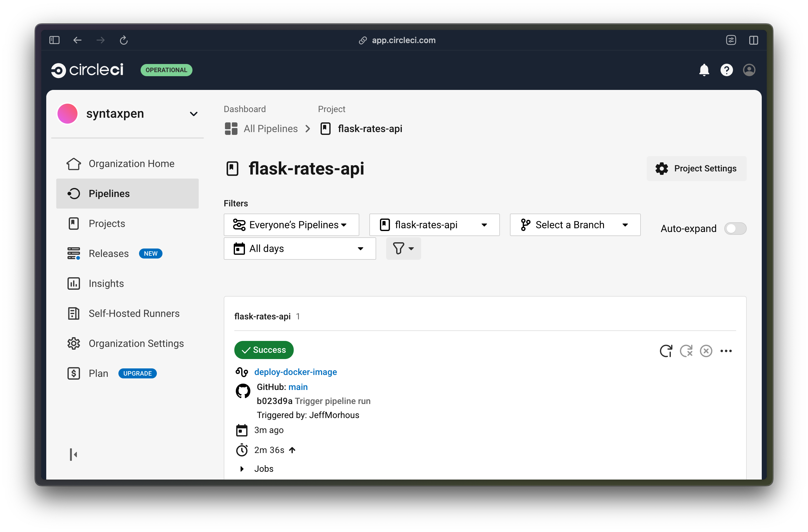Open the GitHub commit source icon
The height and width of the screenshot is (532, 808).
pyautogui.click(x=243, y=391)
